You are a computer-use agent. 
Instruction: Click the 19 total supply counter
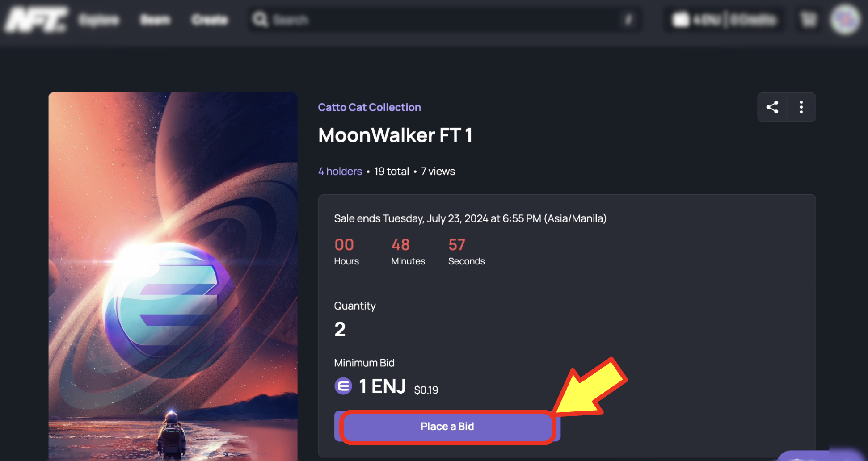(x=391, y=171)
